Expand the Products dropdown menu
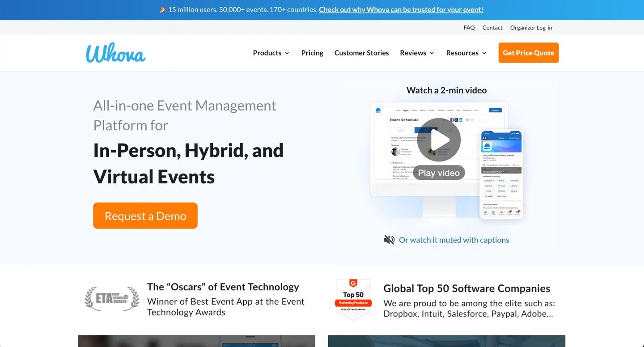This screenshot has width=644, height=347. 271,53
